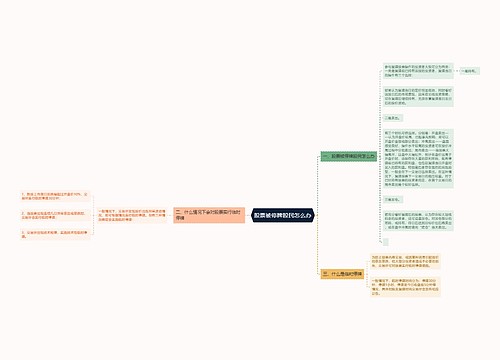Select the upper yellow paragraph note
This screenshot has height=360, width=500.
click(x=405, y=262)
